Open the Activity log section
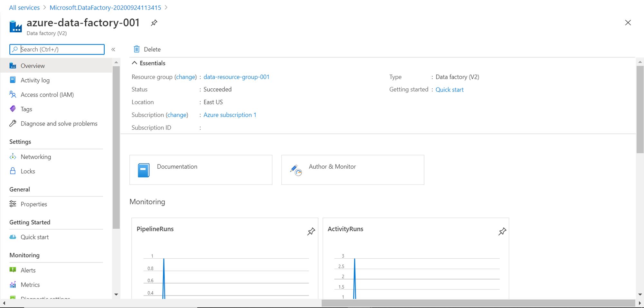 click(x=35, y=80)
